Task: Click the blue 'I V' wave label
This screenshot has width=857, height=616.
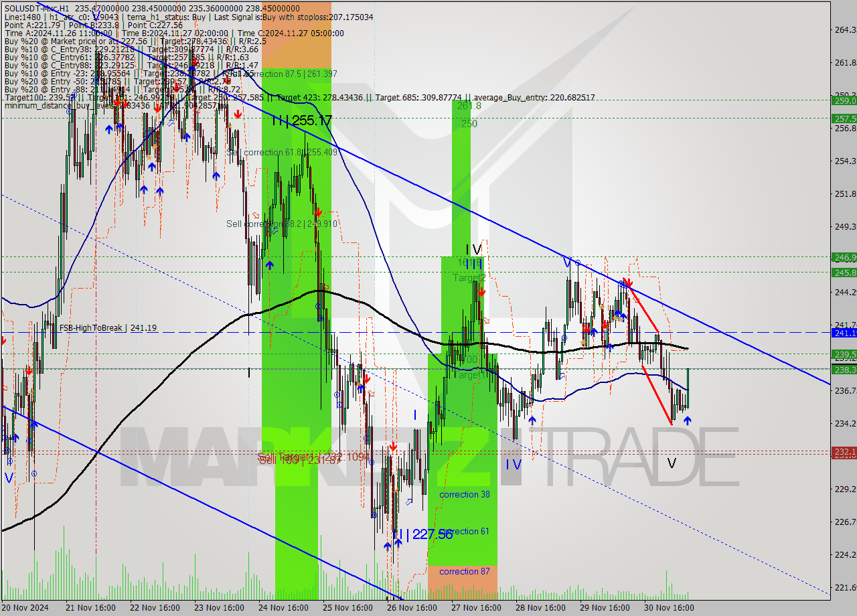Action: click(514, 463)
